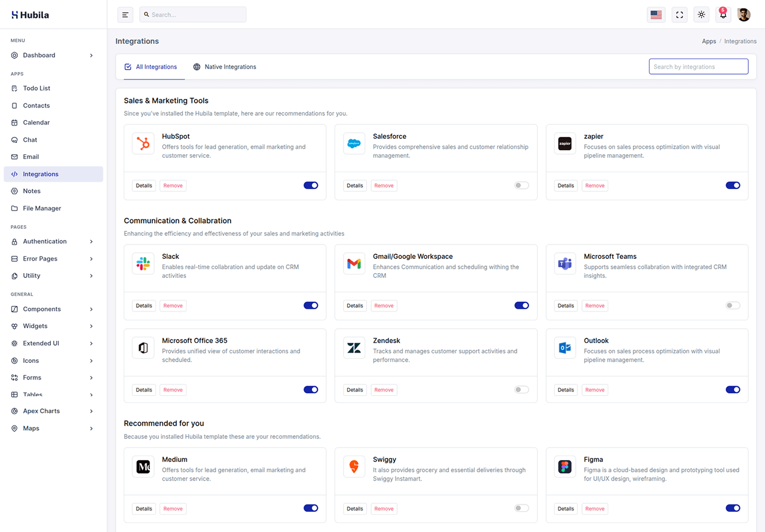Viewport: 765px width, 532px height.
Task: Click the Apps breadcrumb link
Action: 709,41
